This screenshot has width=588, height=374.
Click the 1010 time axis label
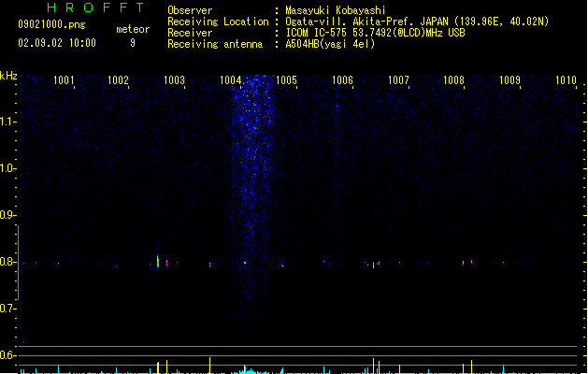pyautogui.click(x=566, y=80)
